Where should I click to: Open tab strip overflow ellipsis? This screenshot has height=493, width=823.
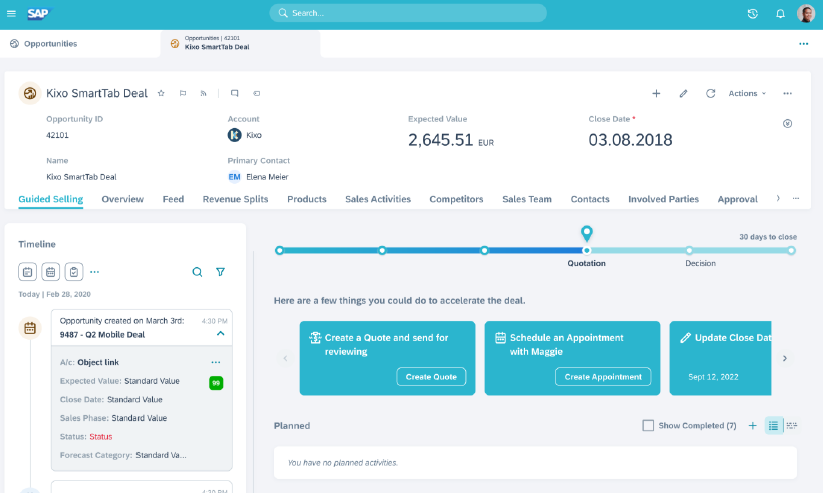click(796, 198)
